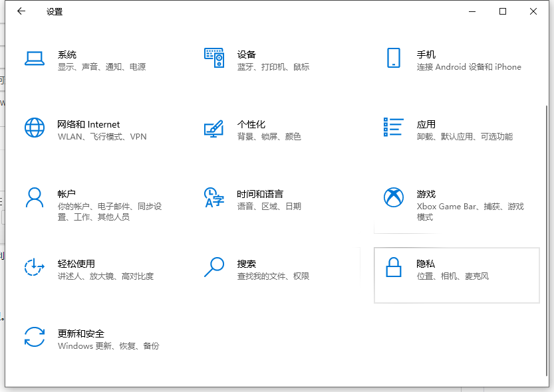554x392 pixels.
Task: Open the Update and Security arrows icon
Action: coord(34,337)
